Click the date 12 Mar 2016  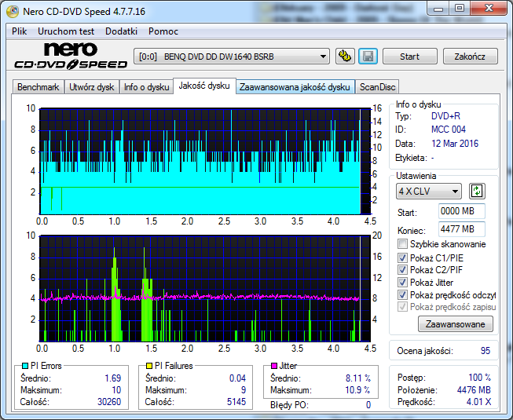(x=455, y=144)
